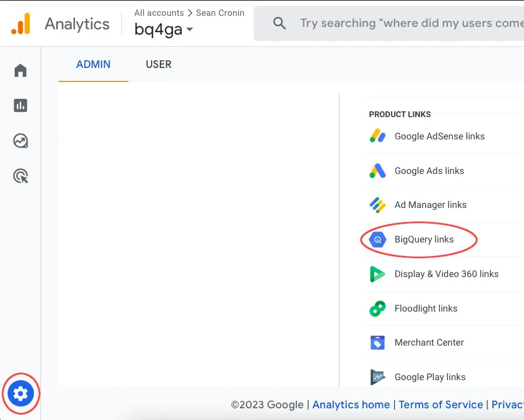Go to Analytics home footer link
524x420 pixels.
coord(351,405)
